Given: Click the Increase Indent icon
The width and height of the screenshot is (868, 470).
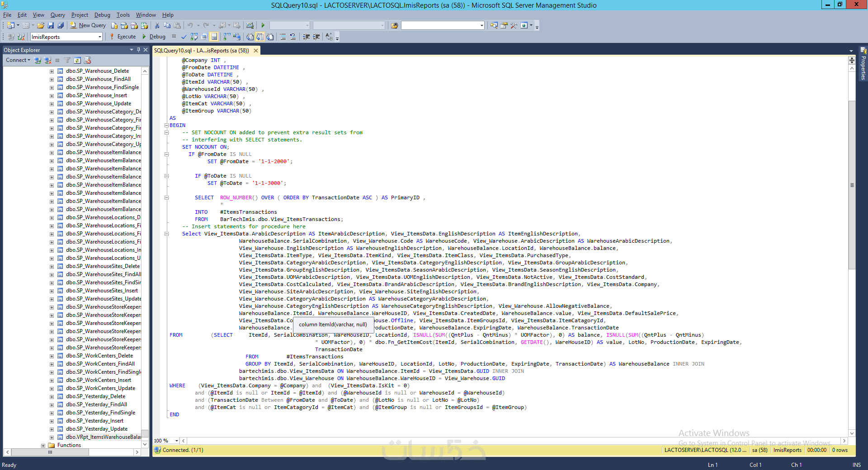Looking at the screenshot, I should [x=316, y=37].
